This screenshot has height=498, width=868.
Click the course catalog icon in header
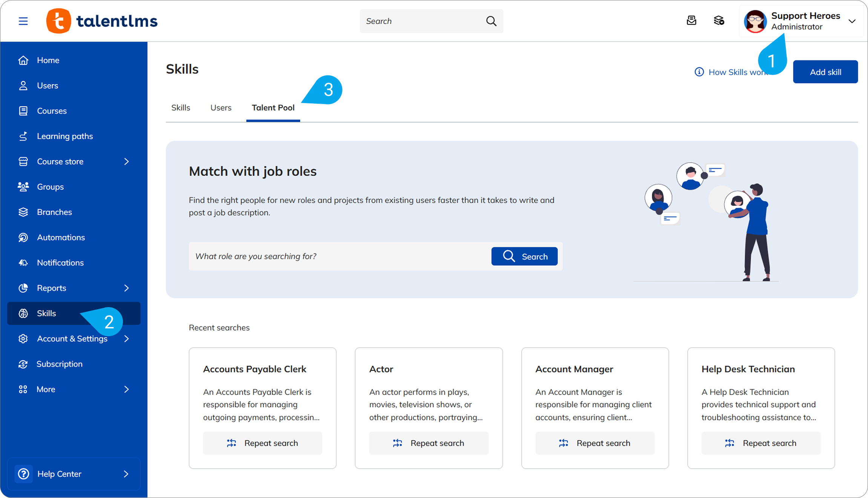tap(719, 21)
